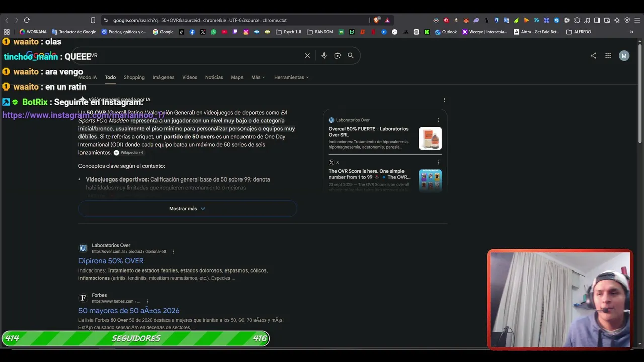Open the YouTube bookmark icon
The width and height of the screenshot is (644, 362).
pyautogui.click(x=224, y=32)
